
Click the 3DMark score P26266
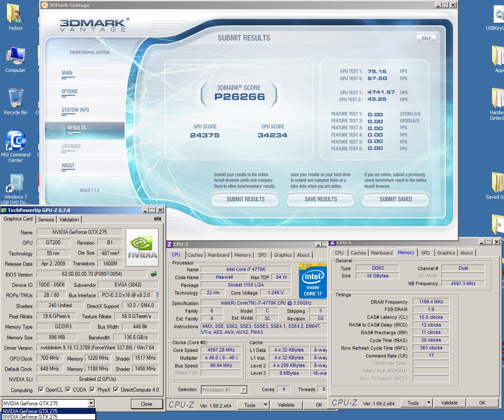click(240, 97)
